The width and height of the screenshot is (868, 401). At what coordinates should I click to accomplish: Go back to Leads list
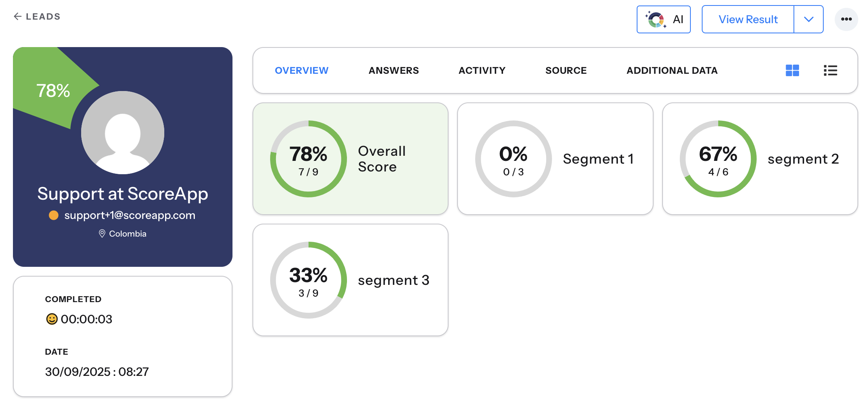(37, 16)
